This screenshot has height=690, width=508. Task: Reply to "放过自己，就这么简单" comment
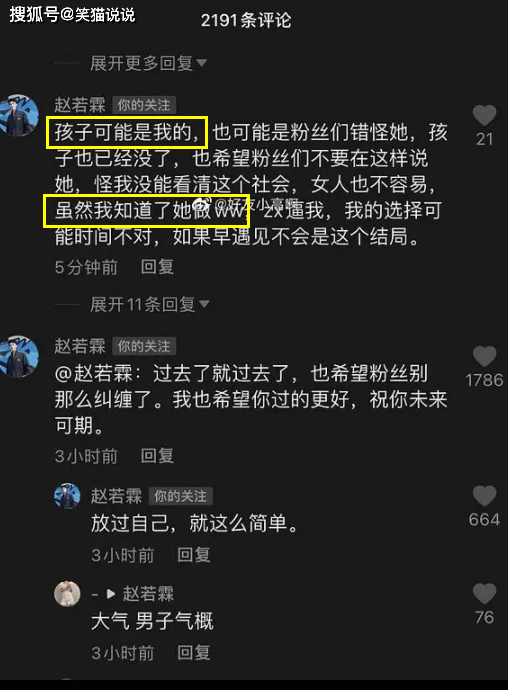[194, 555]
